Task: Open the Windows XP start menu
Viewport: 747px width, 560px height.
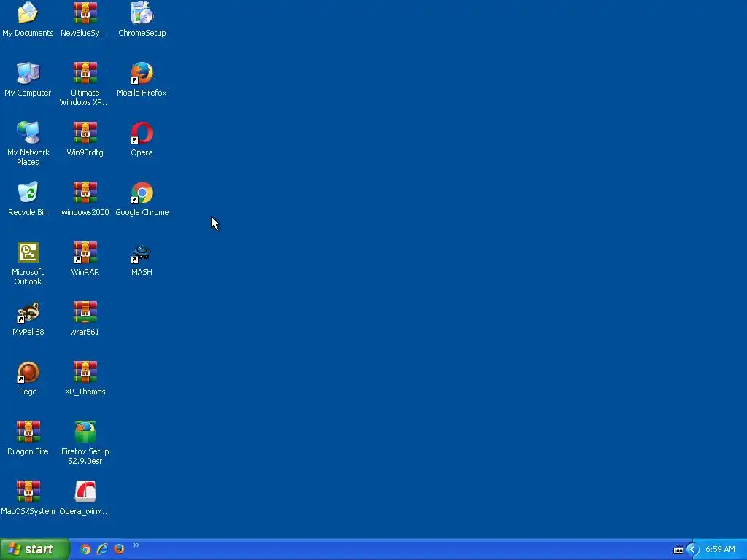Action: (x=34, y=550)
